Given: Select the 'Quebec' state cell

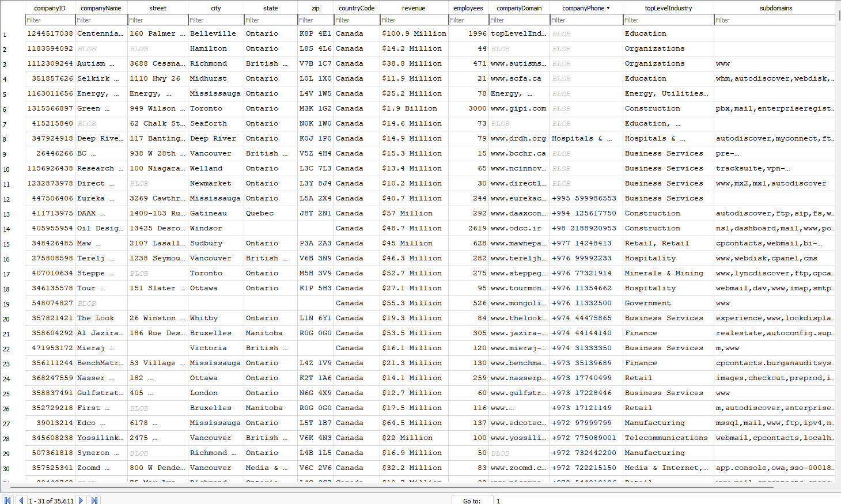Looking at the screenshot, I should coord(271,214).
